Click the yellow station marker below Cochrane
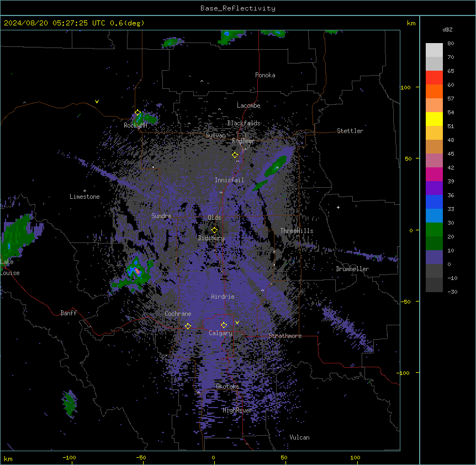Screen dimensions: 476x465 (x=188, y=326)
